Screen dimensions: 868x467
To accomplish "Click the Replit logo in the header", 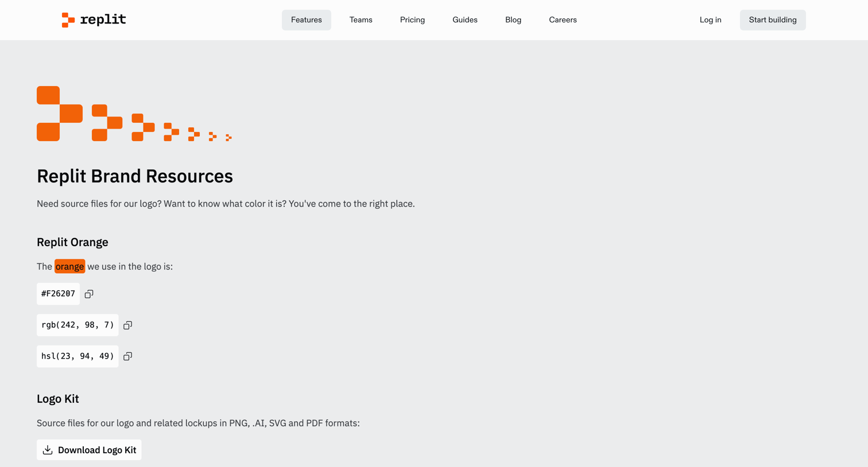I will [94, 20].
